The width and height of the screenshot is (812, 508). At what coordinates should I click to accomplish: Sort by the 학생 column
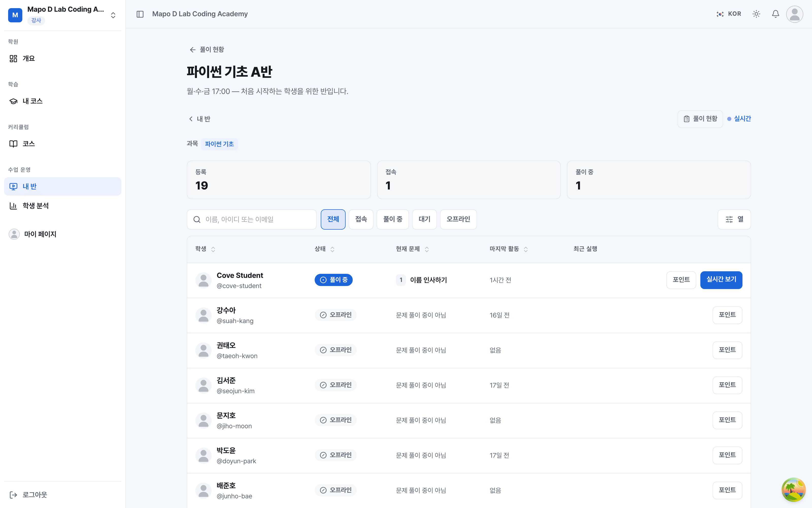205,249
